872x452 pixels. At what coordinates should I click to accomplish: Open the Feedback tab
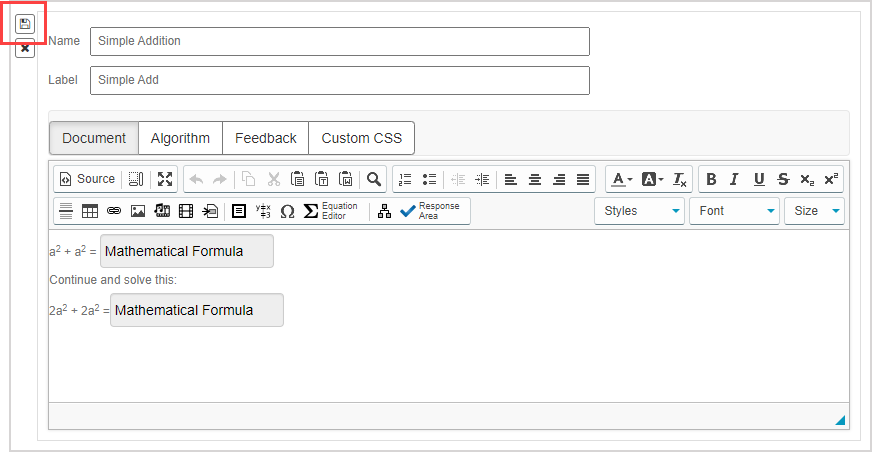click(x=265, y=138)
